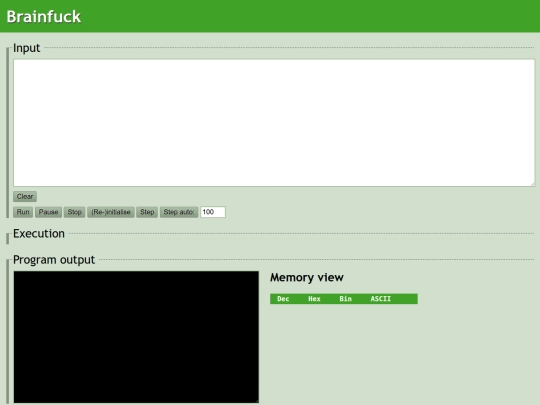Execute a single Step
This screenshot has height=405, width=540.
click(x=147, y=212)
